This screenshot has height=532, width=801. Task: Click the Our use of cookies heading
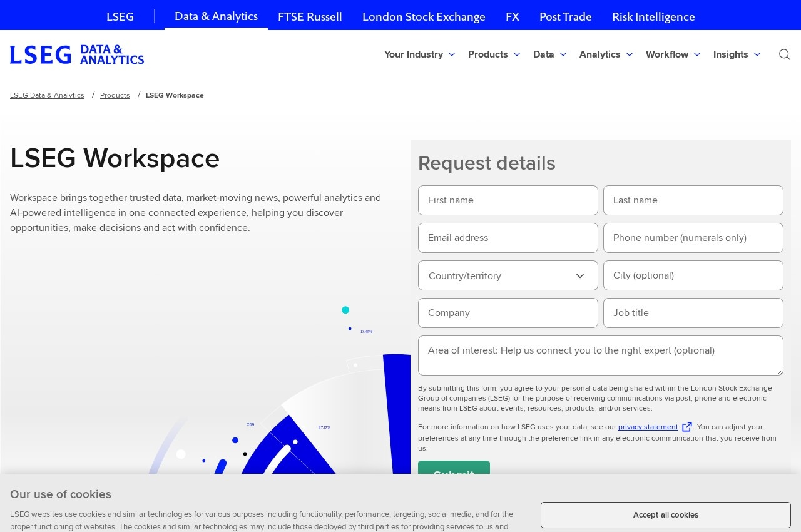tap(61, 494)
